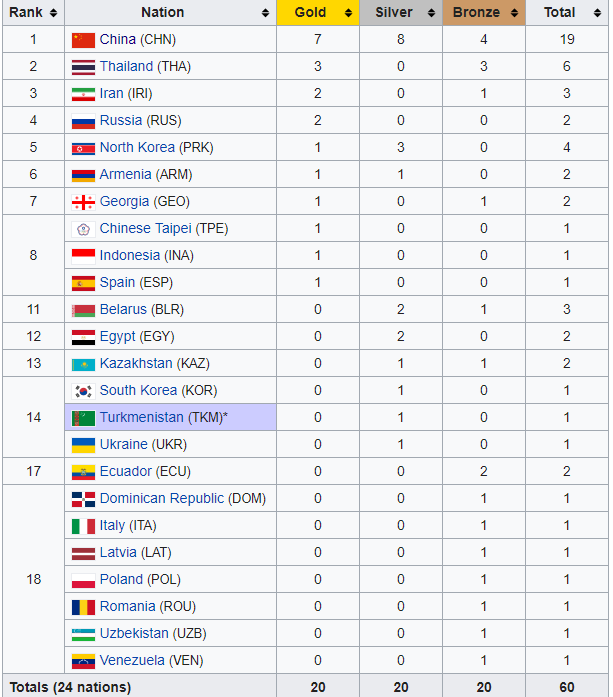Click the Spain flag icon
Screen dimensions: 613x697
[83, 283]
